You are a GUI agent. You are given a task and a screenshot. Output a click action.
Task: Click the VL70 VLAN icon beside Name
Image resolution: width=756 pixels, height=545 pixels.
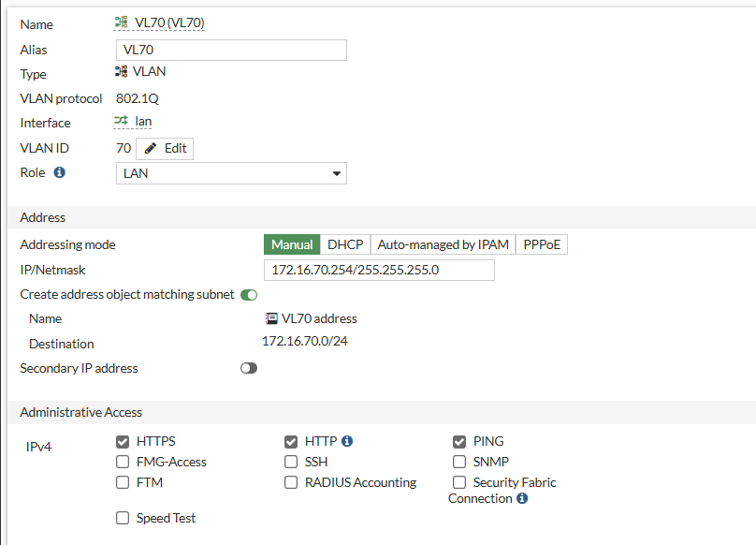[121, 22]
